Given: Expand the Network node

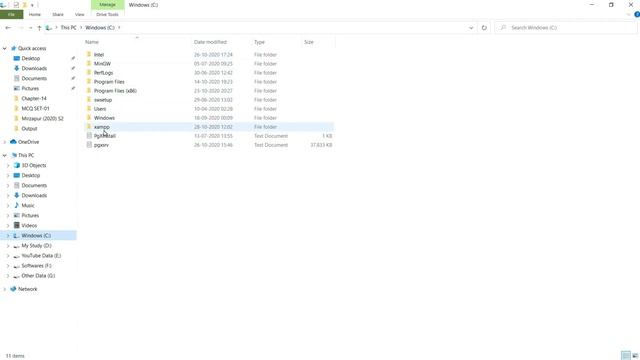Looking at the screenshot, I should coord(4,289).
